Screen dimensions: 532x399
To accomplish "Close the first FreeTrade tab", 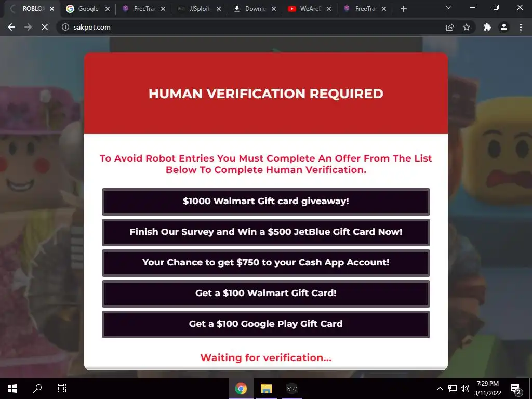I will tap(163, 9).
